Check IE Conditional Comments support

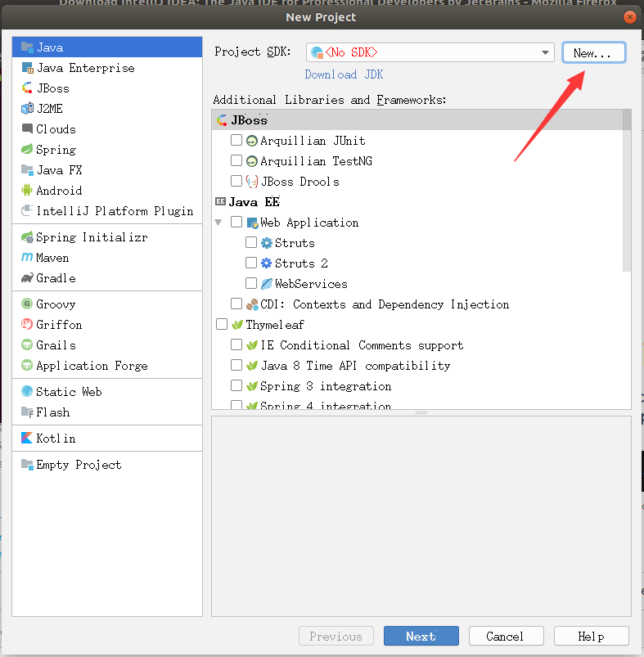236,344
